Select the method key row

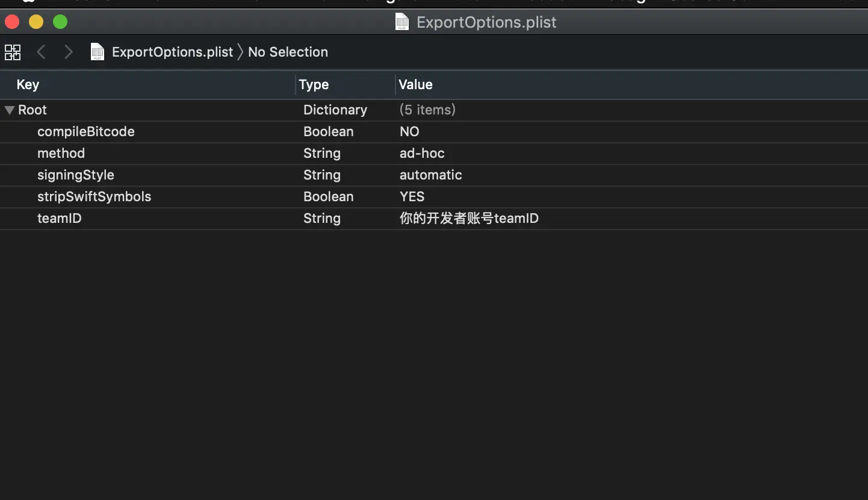click(434, 154)
